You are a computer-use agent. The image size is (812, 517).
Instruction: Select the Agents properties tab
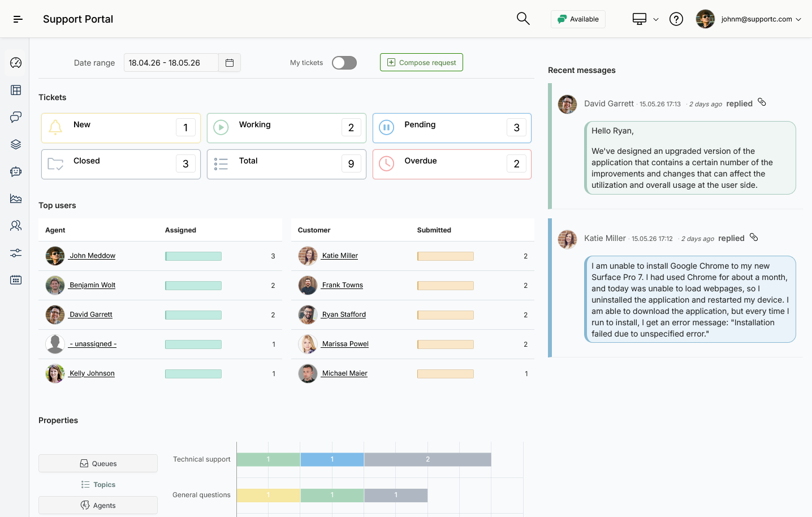click(98, 505)
